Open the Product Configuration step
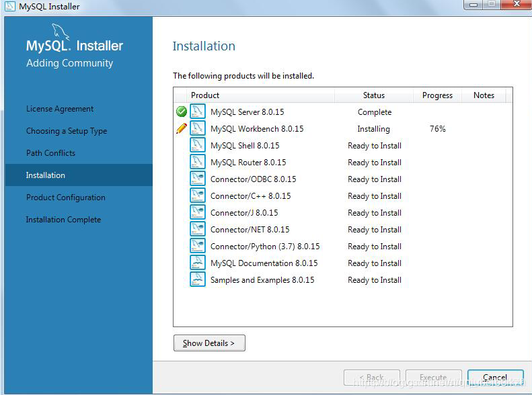532x395 pixels. [66, 197]
